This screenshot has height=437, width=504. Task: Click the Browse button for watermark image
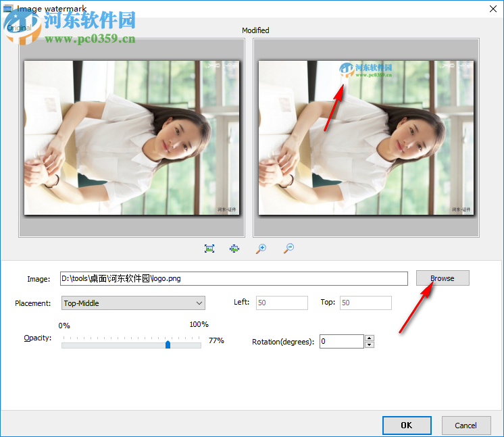click(443, 278)
